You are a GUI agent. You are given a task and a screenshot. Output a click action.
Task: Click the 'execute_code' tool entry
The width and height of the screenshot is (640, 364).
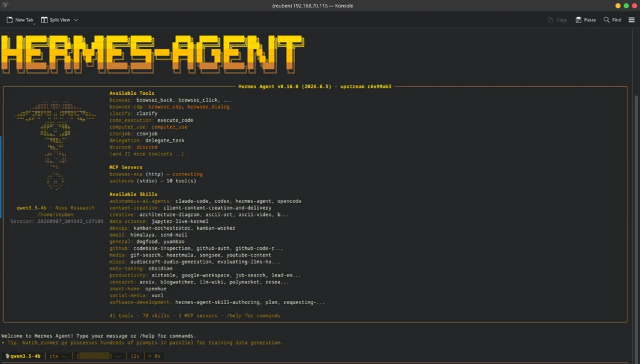175,120
